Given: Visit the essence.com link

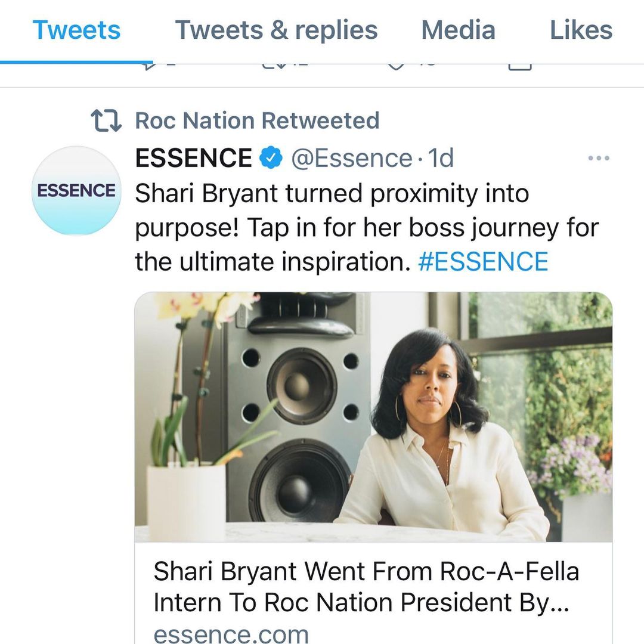Looking at the screenshot, I should pyautogui.click(x=231, y=633).
